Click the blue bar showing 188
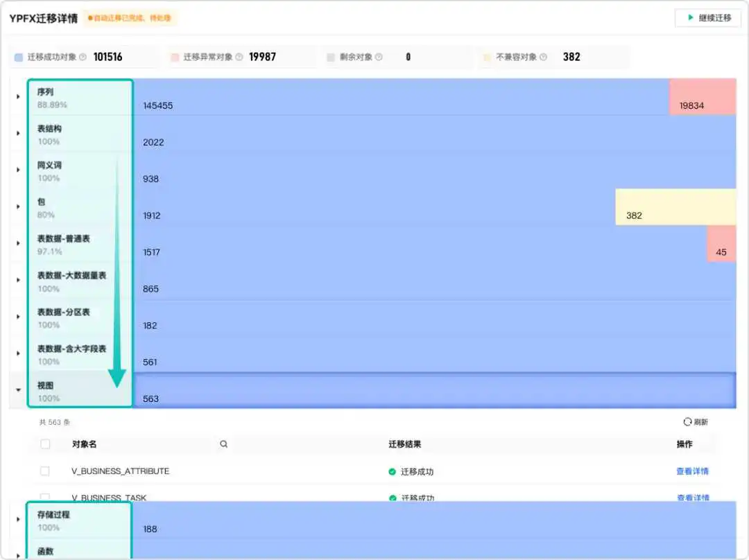This screenshot has height=560, width=749. (x=435, y=520)
